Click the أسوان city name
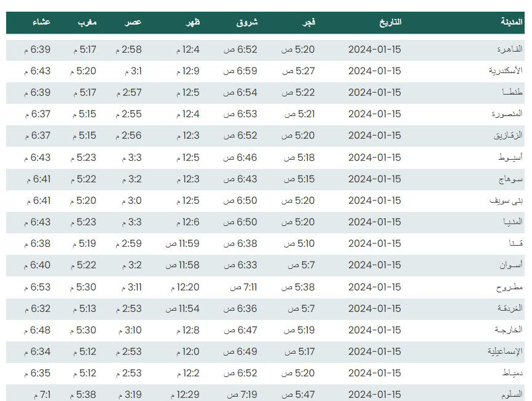 [x=511, y=265]
